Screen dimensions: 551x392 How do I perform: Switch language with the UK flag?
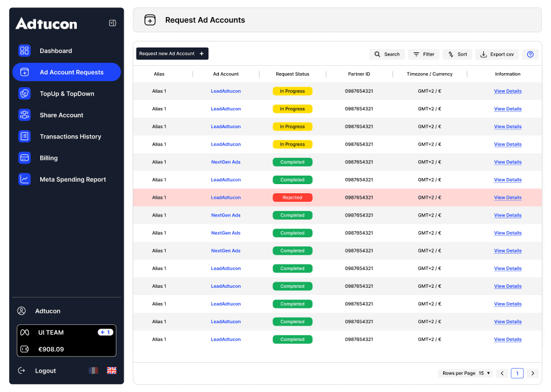(x=112, y=371)
